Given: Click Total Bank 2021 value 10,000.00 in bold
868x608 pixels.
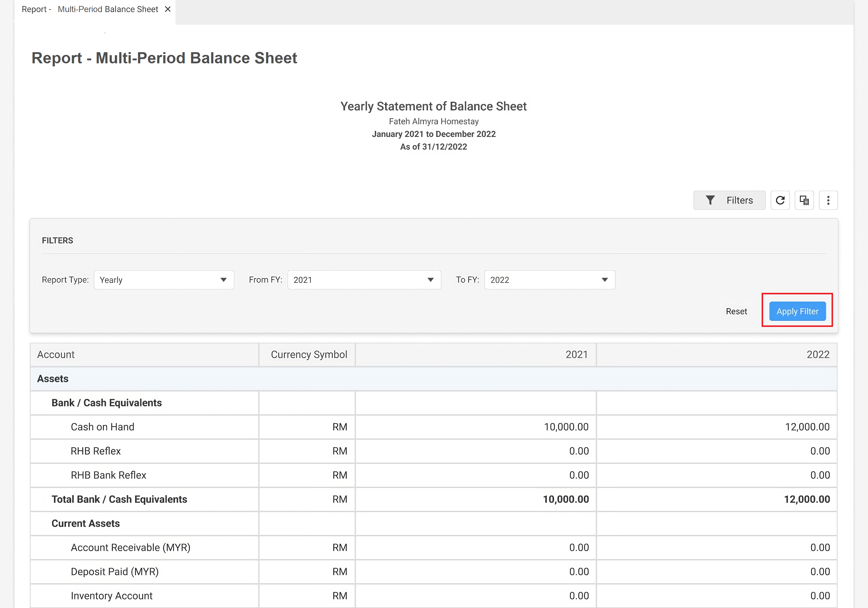Looking at the screenshot, I should tap(566, 499).
